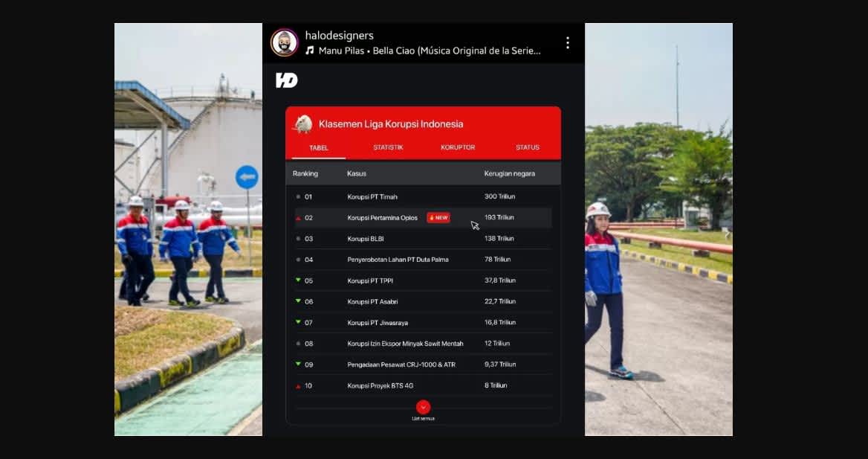The width and height of the screenshot is (868, 459).
Task: Open the Korupsi Proyek BTS 4G row
Action: (424, 386)
